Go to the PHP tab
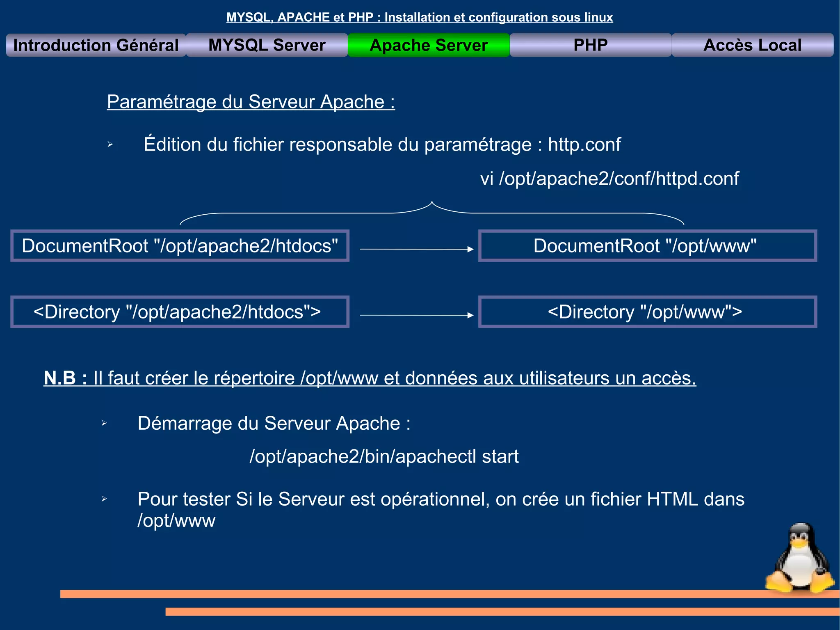Screen dimensions: 840x630 click(x=591, y=45)
